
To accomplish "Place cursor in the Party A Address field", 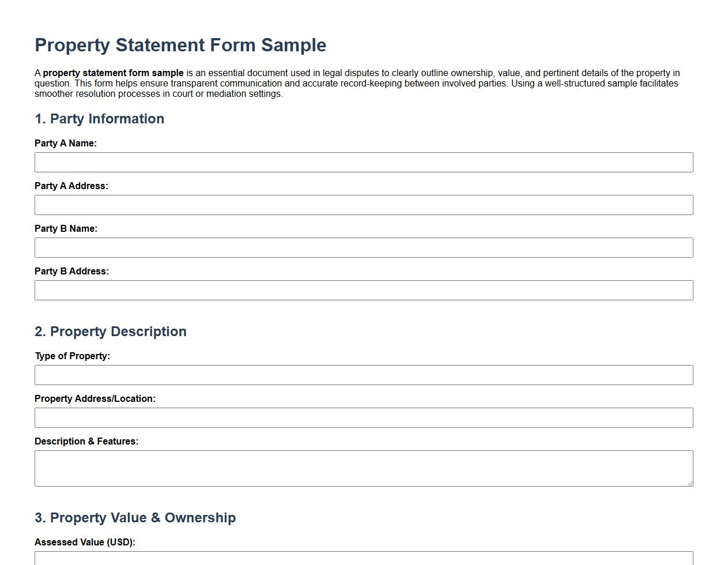I will point(364,205).
